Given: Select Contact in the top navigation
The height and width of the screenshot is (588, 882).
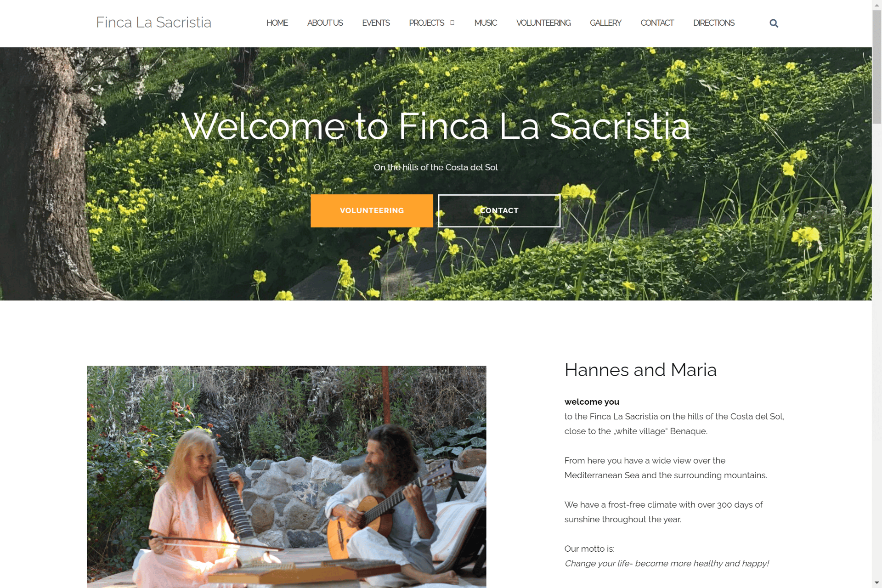Looking at the screenshot, I should pyautogui.click(x=657, y=23).
